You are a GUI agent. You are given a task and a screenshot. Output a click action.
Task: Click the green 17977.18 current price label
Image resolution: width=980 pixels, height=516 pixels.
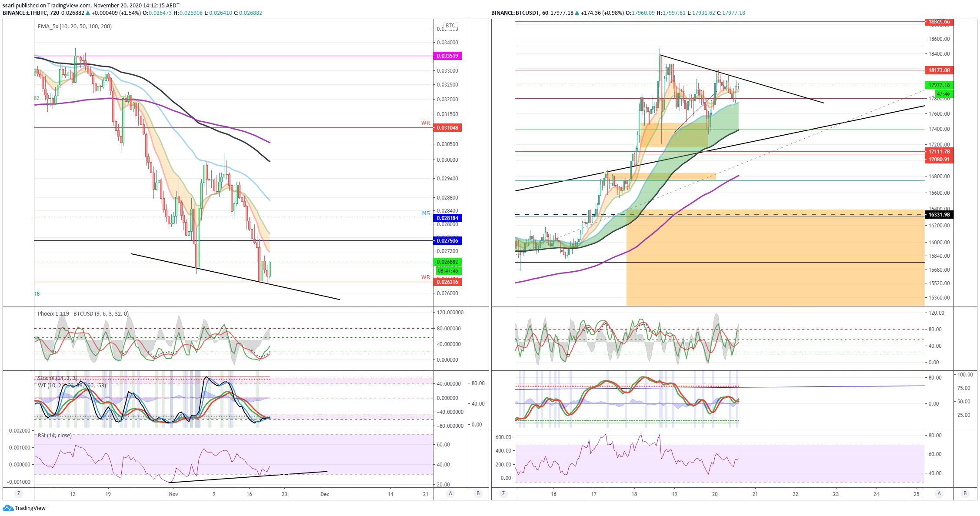[939, 85]
